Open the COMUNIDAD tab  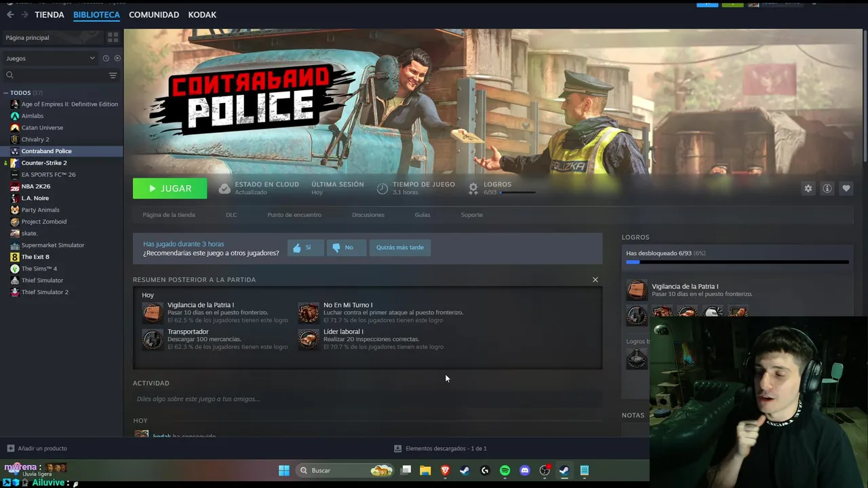coord(154,14)
